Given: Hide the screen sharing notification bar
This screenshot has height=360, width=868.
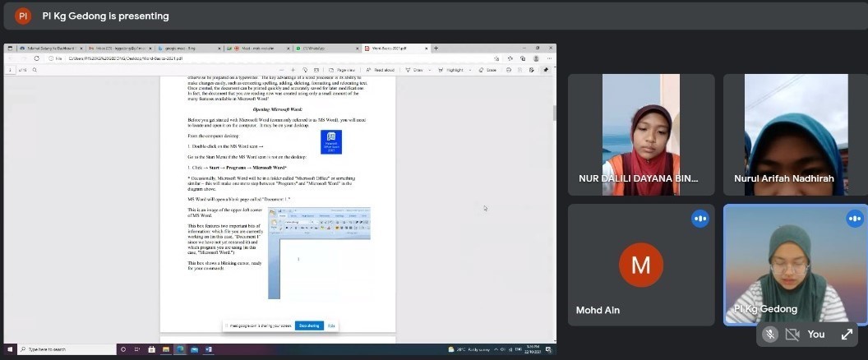Looking at the screenshot, I should coord(331,325).
